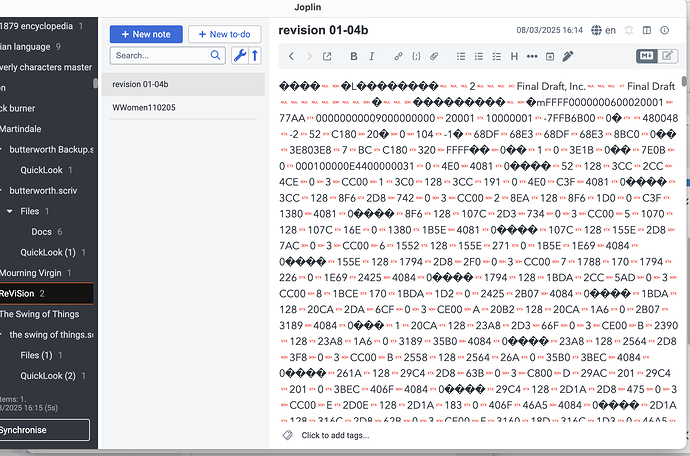Open spell checker language globe
This screenshot has height=456, width=690.
pyautogui.click(x=596, y=30)
